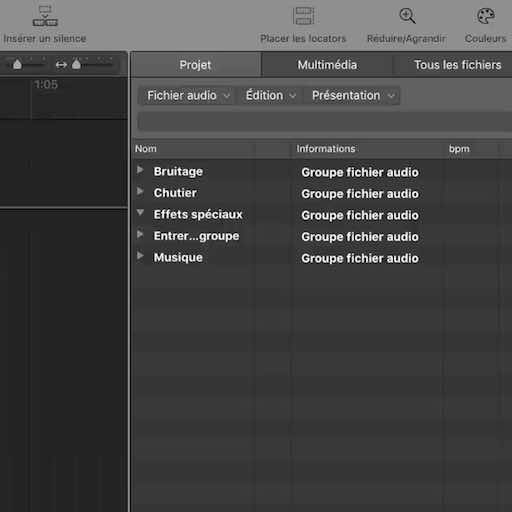
Task: Switch to the Multimédia tab
Action: click(x=327, y=65)
